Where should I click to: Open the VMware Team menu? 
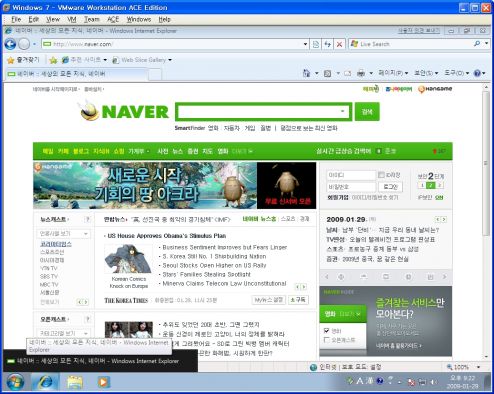(92, 20)
